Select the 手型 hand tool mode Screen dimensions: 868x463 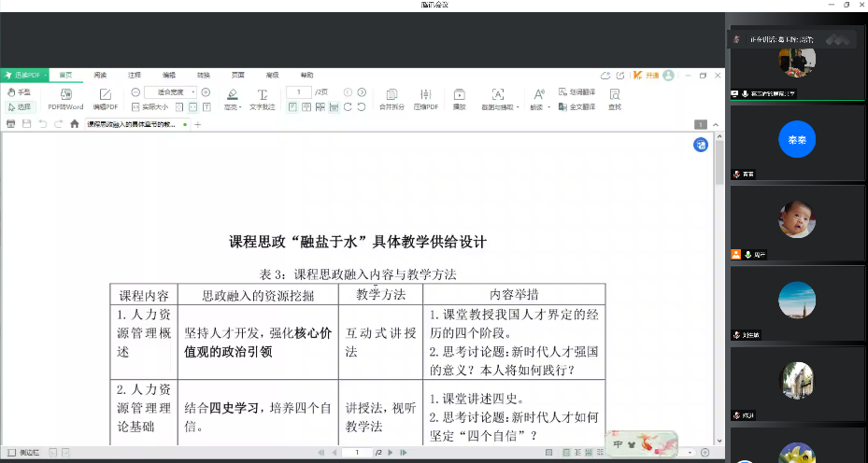point(19,92)
